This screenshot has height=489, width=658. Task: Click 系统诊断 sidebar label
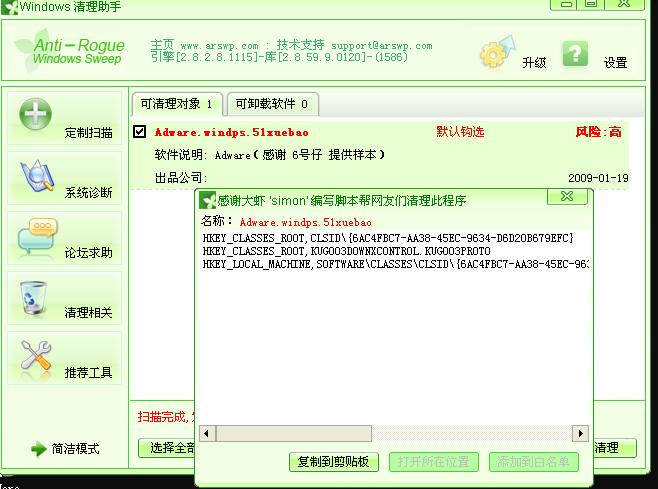pyautogui.click(x=89, y=193)
